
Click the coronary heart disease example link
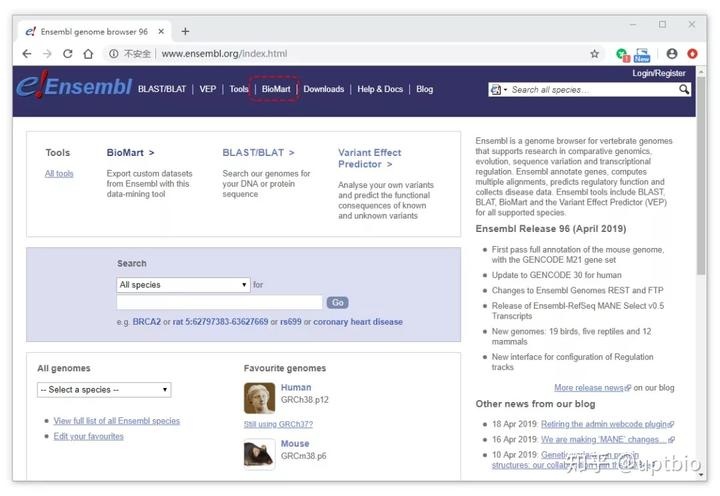coord(358,322)
